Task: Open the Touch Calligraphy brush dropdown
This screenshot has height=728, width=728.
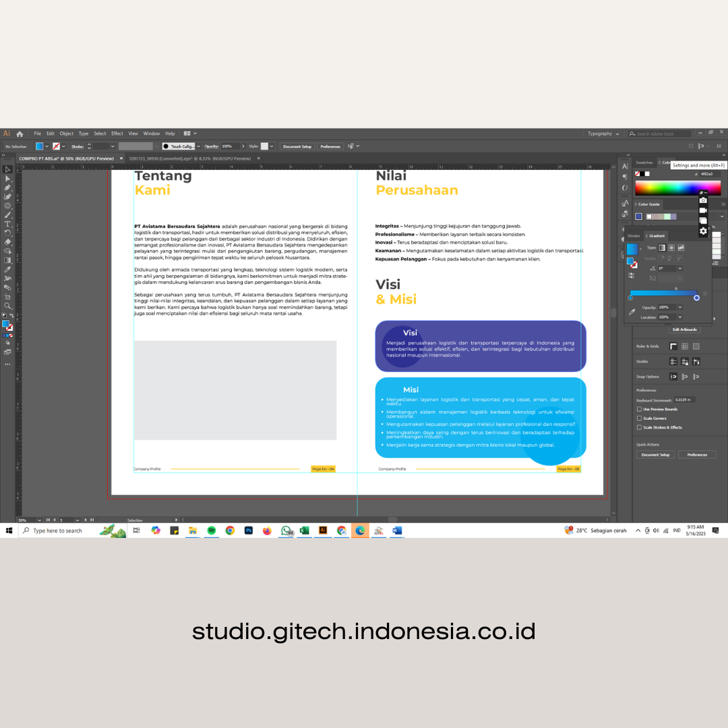Action: point(198,146)
